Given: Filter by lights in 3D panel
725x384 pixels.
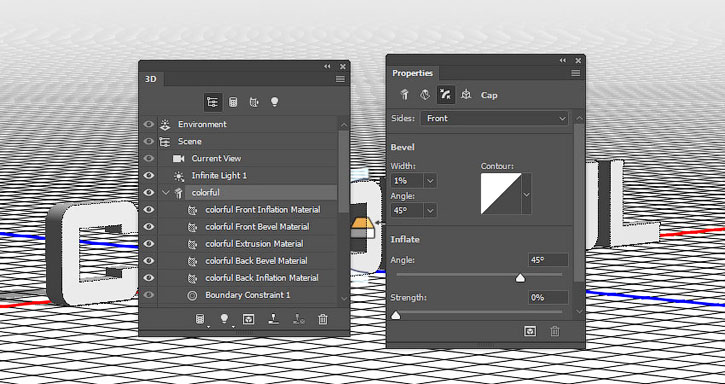Looking at the screenshot, I should click(x=275, y=102).
